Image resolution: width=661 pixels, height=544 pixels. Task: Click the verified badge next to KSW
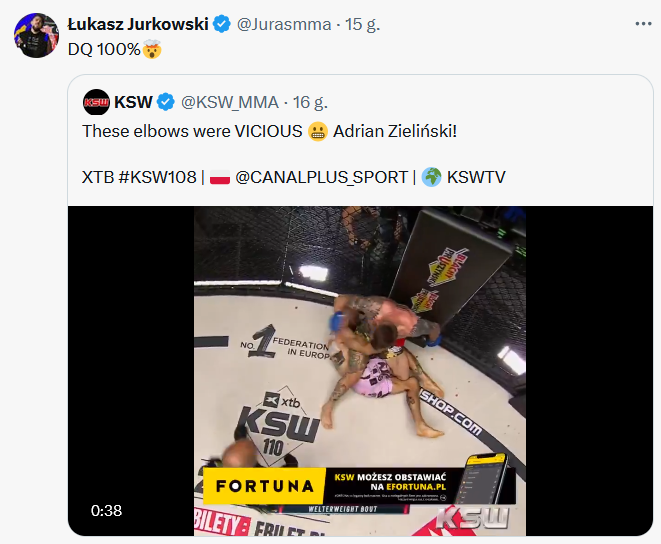(165, 102)
